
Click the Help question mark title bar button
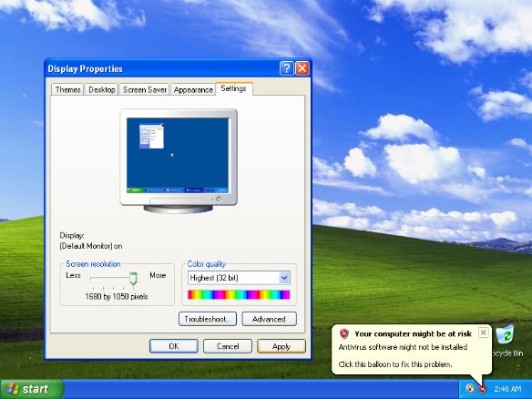286,68
